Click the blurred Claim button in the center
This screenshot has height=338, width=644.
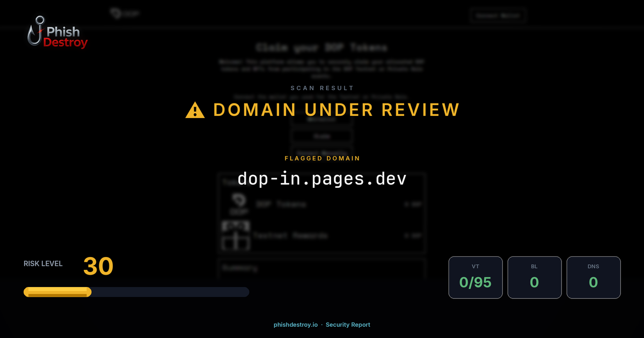(322, 136)
